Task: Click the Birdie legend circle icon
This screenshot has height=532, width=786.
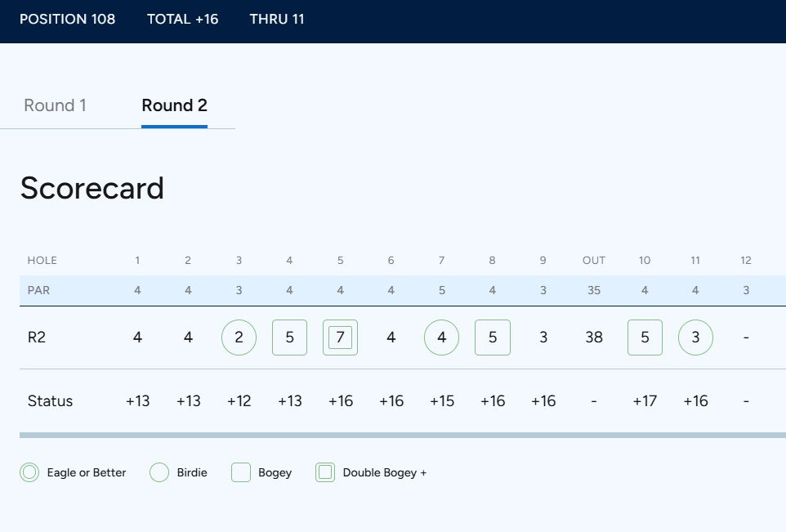Action: click(x=159, y=472)
